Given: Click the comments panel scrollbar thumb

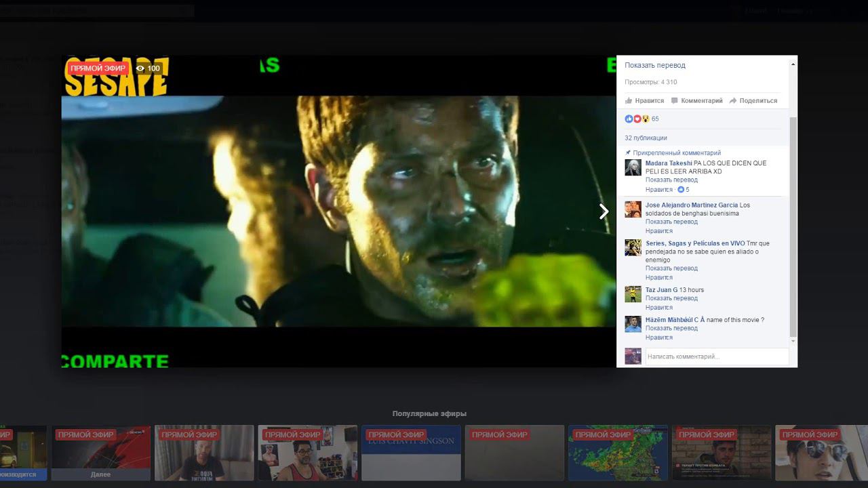Looking at the screenshot, I should coord(793,227).
